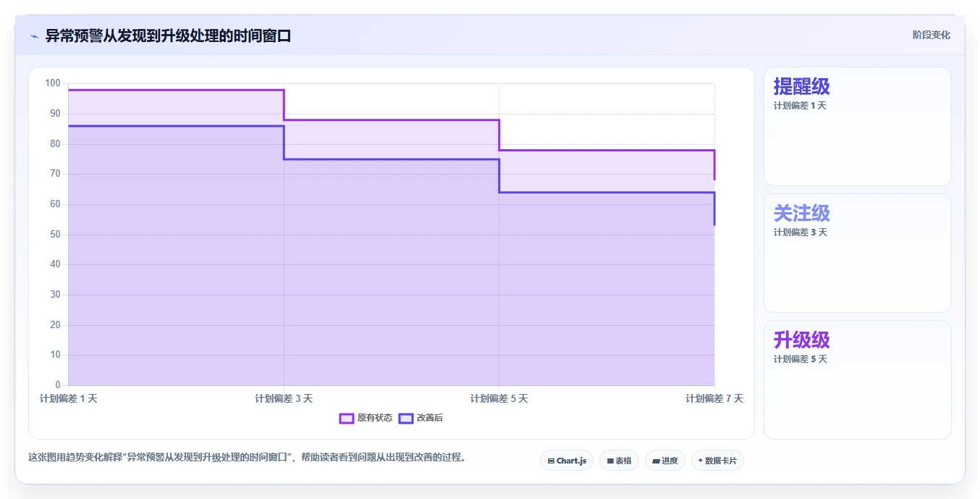The width and height of the screenshot is (980, 499).
Task: Click the icon inside the 进度 chip
Action: click(x=656, y=461)
